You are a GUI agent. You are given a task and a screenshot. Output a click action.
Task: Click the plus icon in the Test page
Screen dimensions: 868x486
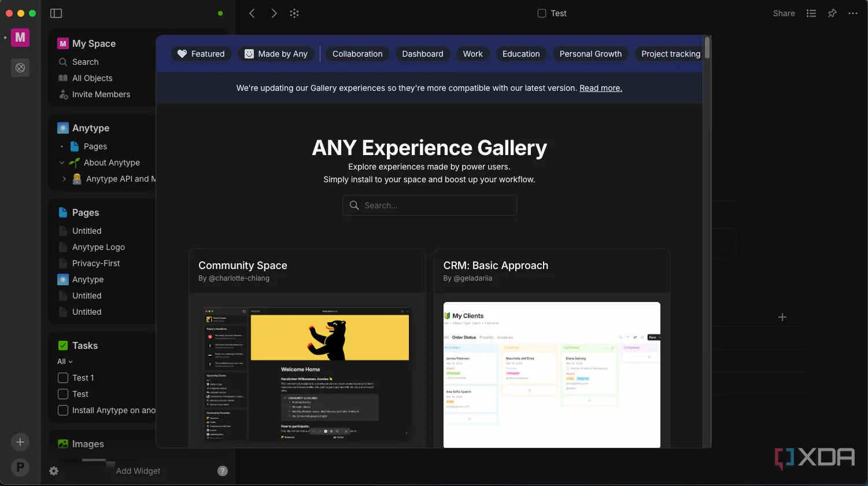tap(782, 317)
